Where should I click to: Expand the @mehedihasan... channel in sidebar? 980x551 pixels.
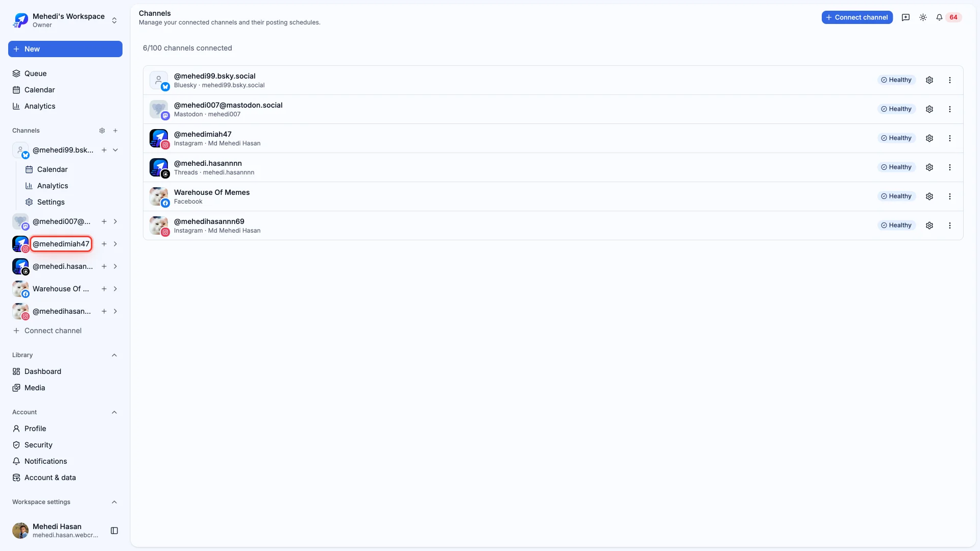point(115,311)
